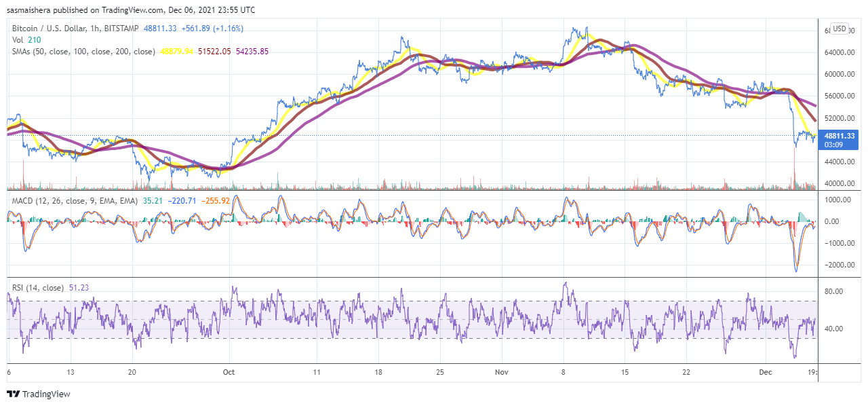The width and height of the screenshot is (868, 406).
Task: Click the last price value 48811.33 in the legend
Action: pyautogui.click(x=160, y=29)
